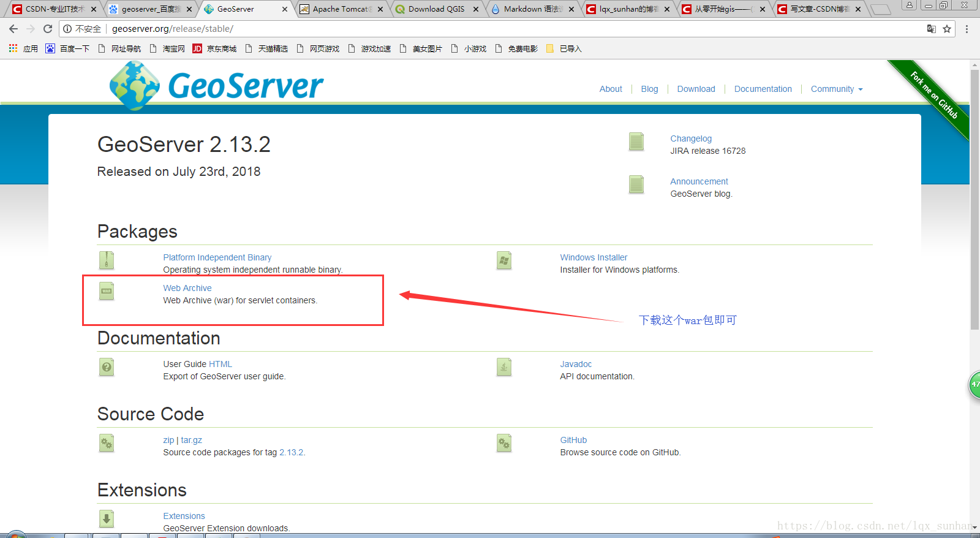Image resolution: width=980 pixels, height=538 pixels.
Task: Click the site info icon beside 不安全
Action: [67, 29]
